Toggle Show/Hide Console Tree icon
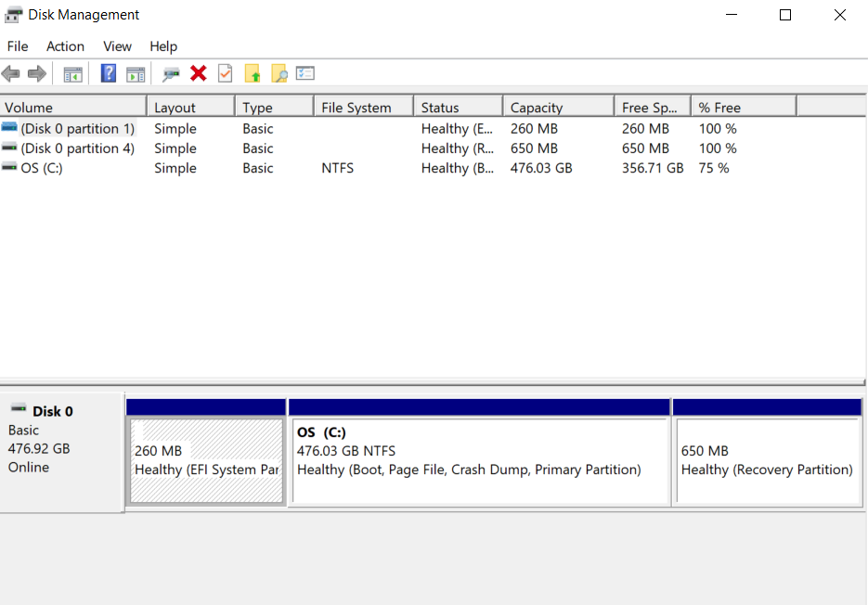This screenshot has height=605, width=868. (x=72, y=73)
